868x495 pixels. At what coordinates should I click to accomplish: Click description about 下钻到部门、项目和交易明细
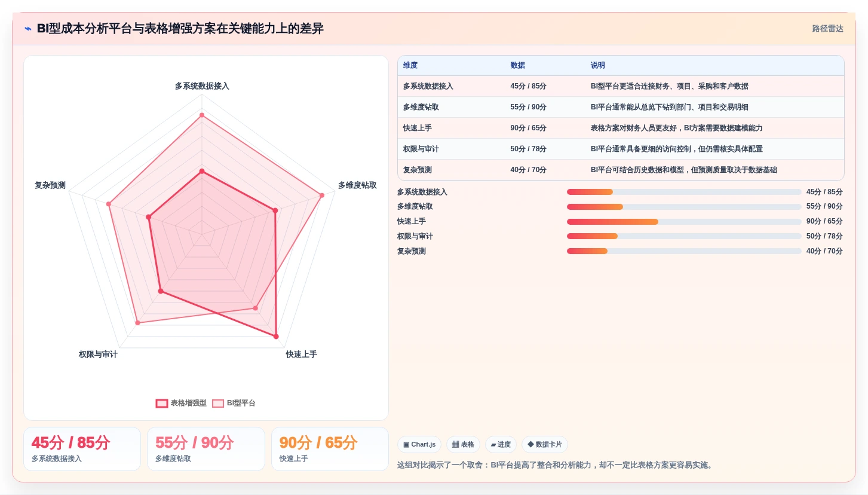pyautogui.click(x=670, y=107)
